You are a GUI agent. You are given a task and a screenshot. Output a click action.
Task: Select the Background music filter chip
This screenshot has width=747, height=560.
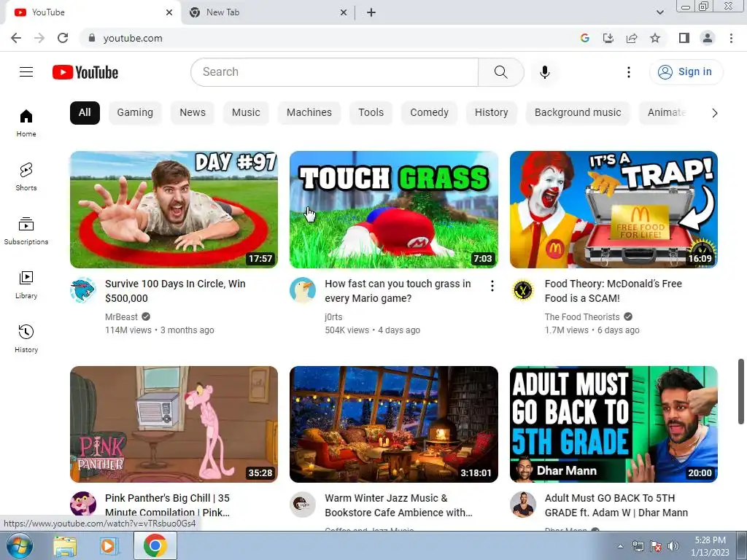point(578,113)
